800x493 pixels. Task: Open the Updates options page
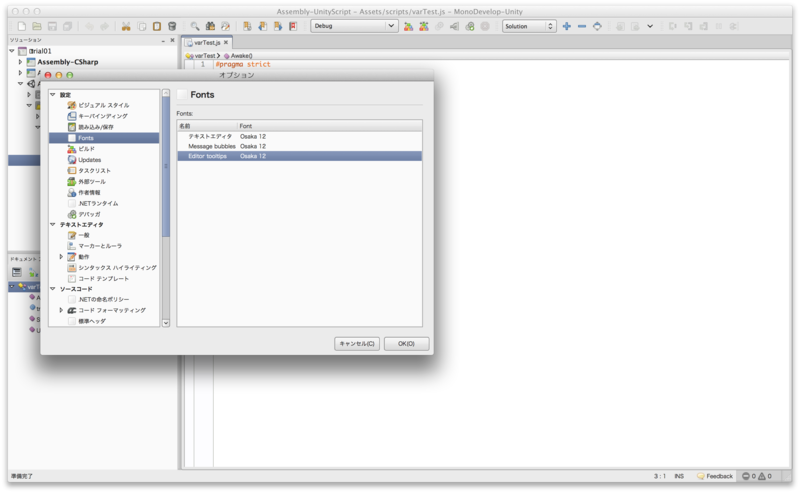[89, 160]
